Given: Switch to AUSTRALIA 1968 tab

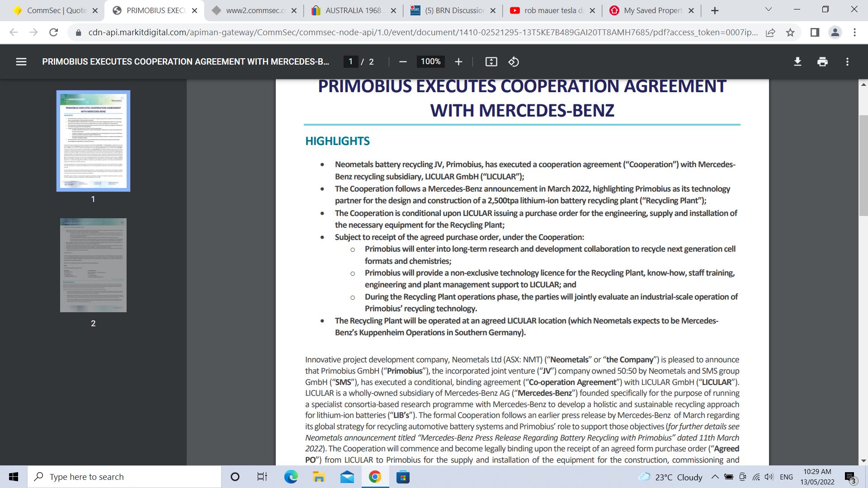Looking at the screenshot, I should pyautogui.click(x=354, y=10).
